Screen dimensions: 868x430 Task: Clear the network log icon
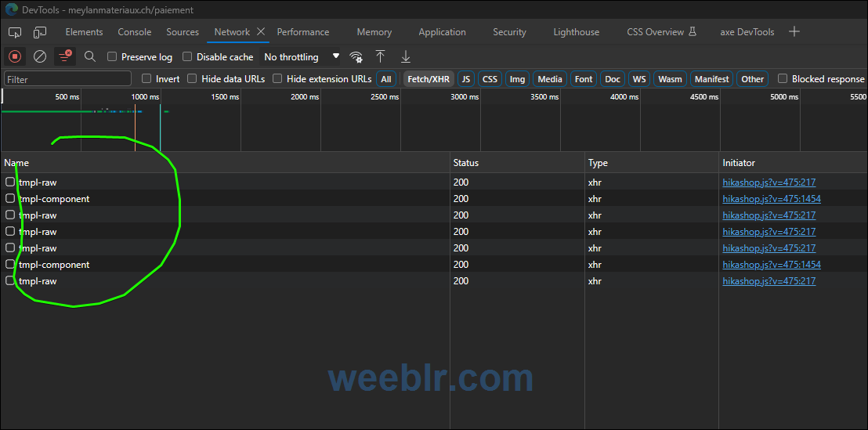click(40, 56)
